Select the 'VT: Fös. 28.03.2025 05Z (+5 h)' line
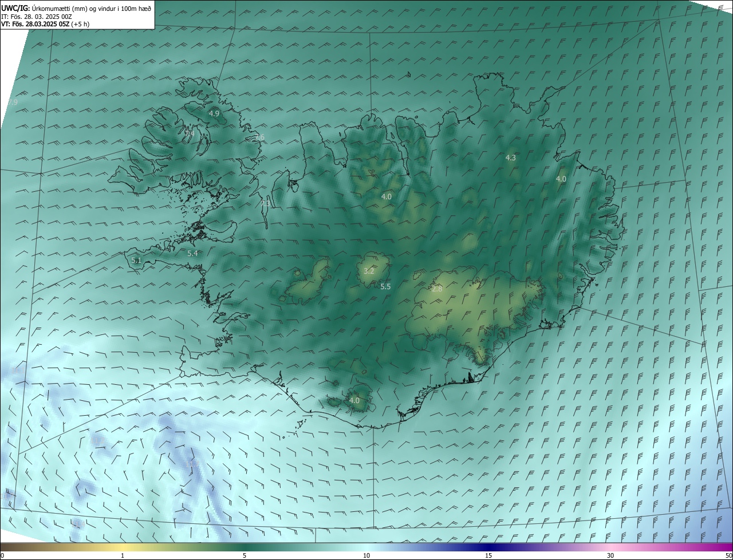This screenshot has height=560, width=733. [45, 24]
